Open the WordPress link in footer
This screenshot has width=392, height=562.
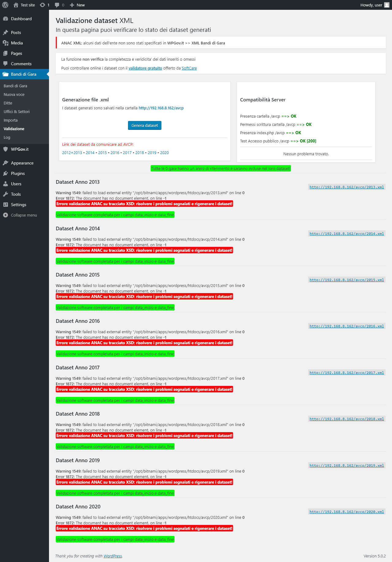click(113, 556)
